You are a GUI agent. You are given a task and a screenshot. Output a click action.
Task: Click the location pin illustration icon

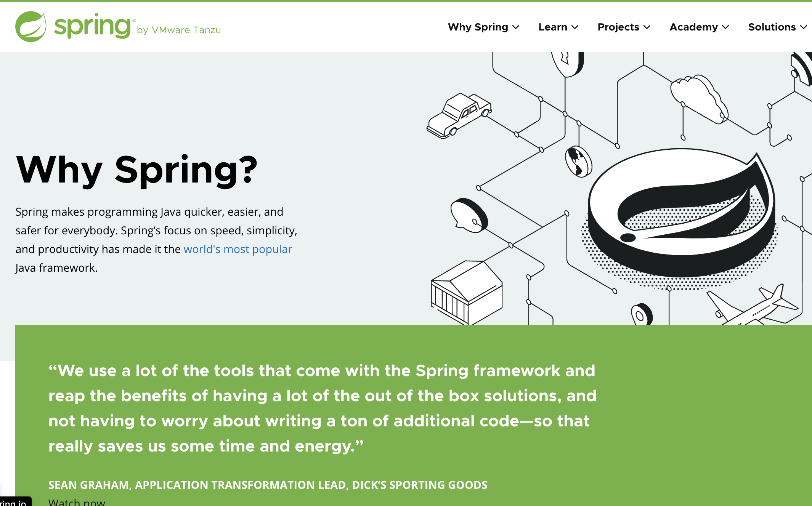pyautogui.click(x=641, y=315)
